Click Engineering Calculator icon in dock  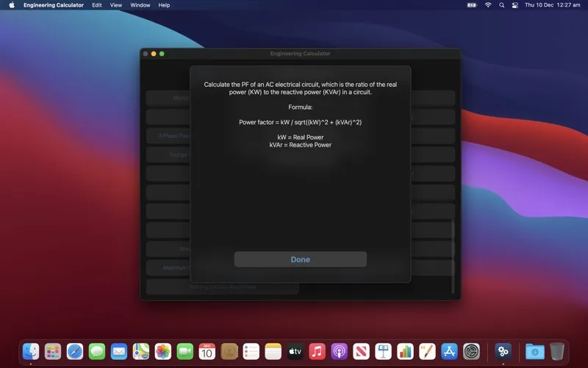click(x=503, y=351)
